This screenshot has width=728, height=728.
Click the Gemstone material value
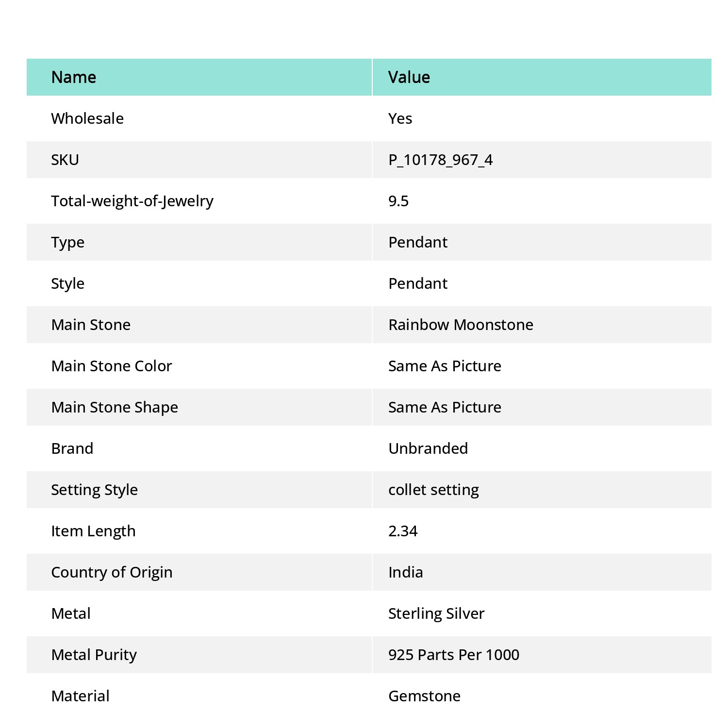(x=424, y=696)
